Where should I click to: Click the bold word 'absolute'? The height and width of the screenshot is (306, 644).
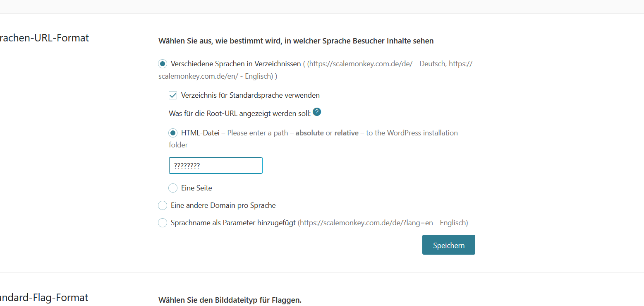coord(309,133)
